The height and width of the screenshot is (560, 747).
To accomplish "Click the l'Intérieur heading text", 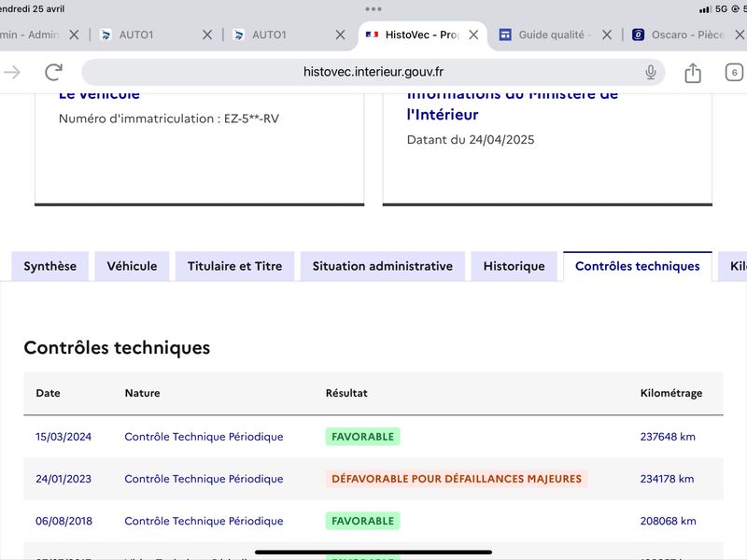I will pyautogui.click(x=443, y=114).
